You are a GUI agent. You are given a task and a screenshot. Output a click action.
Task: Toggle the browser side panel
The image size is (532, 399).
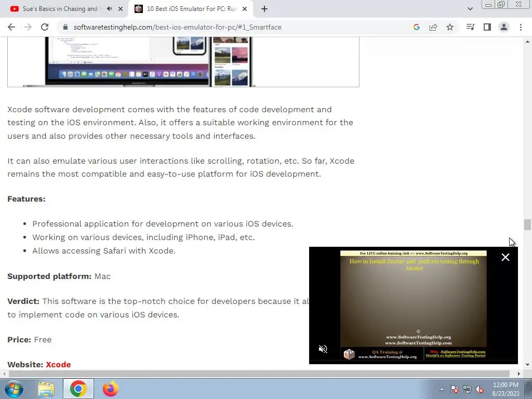click(x=487, y=27)
